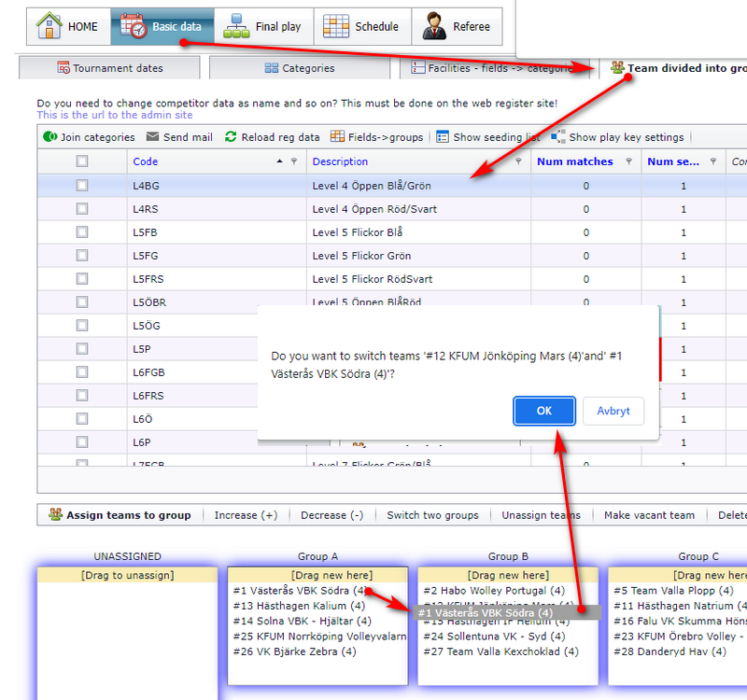The height and width of the screenshot is (700, 747).
Task: Open the admin site url link
Action: coord(115,115)
